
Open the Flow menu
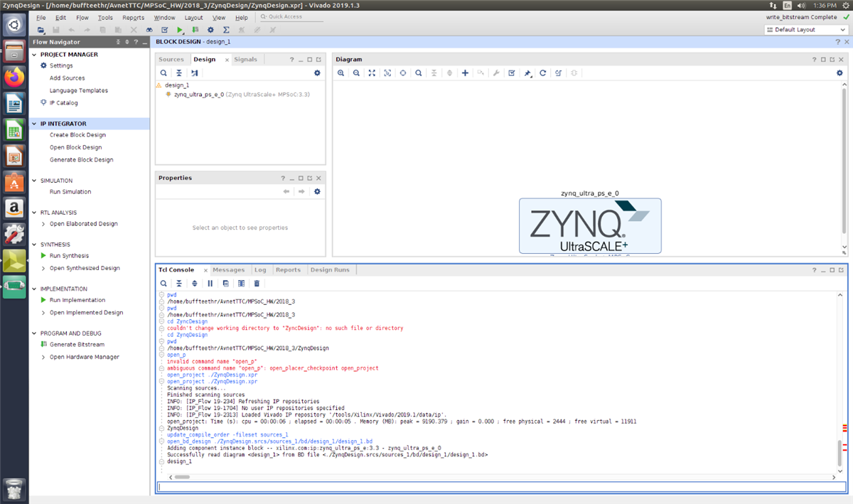82,17
